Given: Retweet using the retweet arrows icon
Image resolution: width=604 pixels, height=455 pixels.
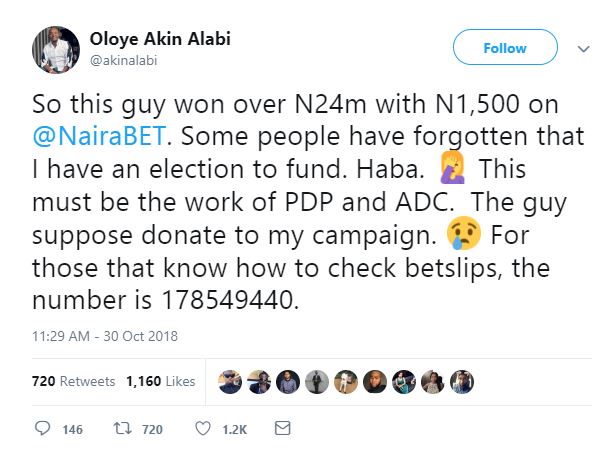Looking at the screenshot, I should (x=123, y=428).
